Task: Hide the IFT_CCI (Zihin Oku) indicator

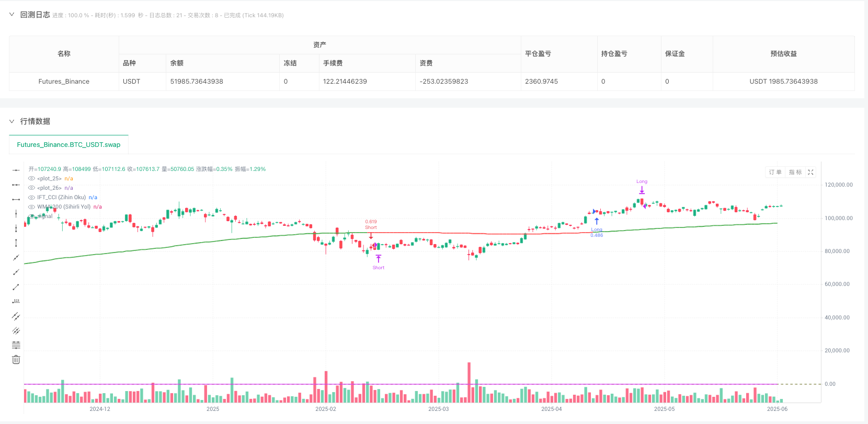Action: (x=32, y=198)
